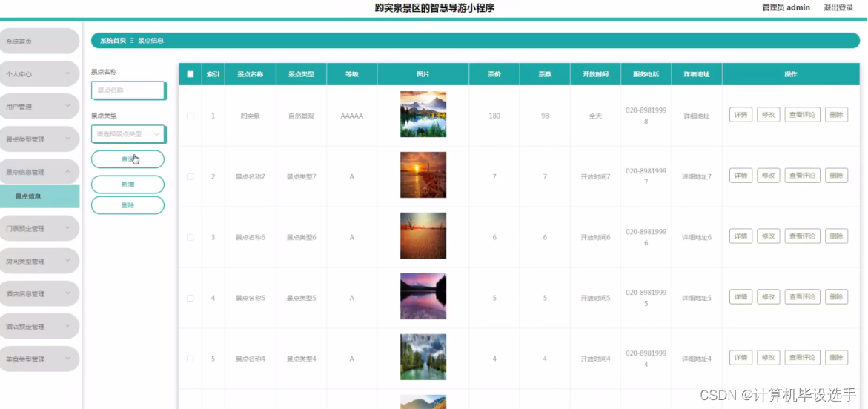The height and width of the screenshot is (409, 868).
Task: Click the ticket price 180 cell
Action: click(494, 116)
